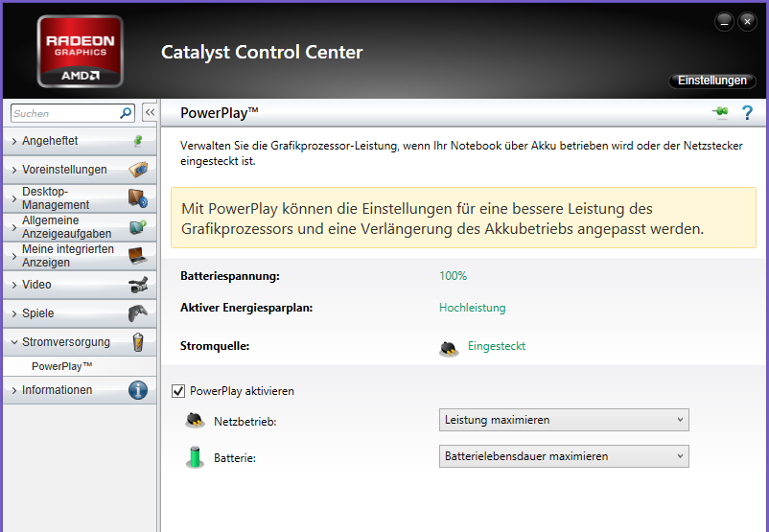
Task: Open the Informationen menu entry
Action: [x=80, y=390]
